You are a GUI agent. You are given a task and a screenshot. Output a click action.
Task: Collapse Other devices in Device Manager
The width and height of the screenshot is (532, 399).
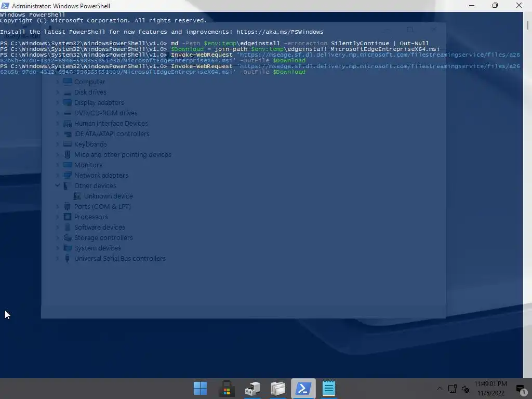tap(57, 185)
